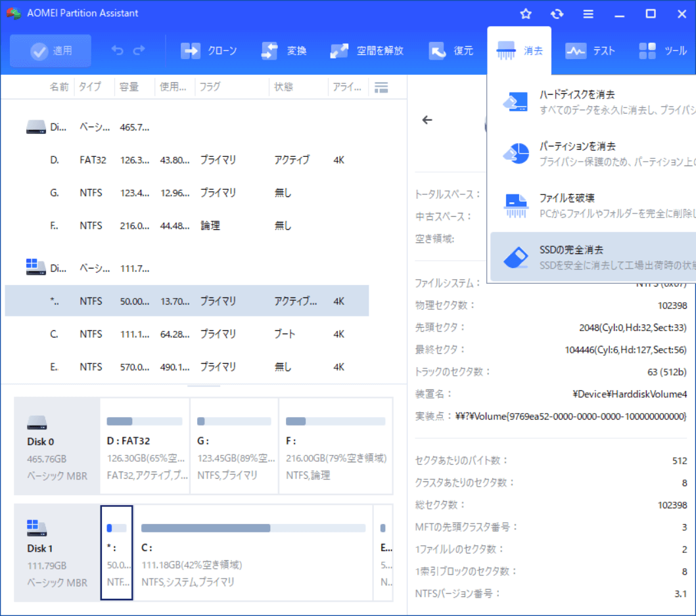
Task: Click the clone arrow icon in toolbar
Action: pyautogui.click(x=191, y=51)
